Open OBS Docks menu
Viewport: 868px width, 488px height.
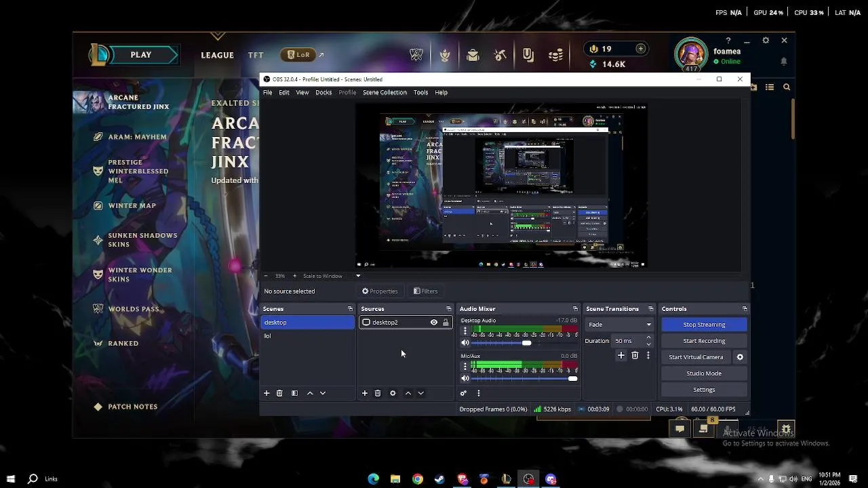(323, 93)
